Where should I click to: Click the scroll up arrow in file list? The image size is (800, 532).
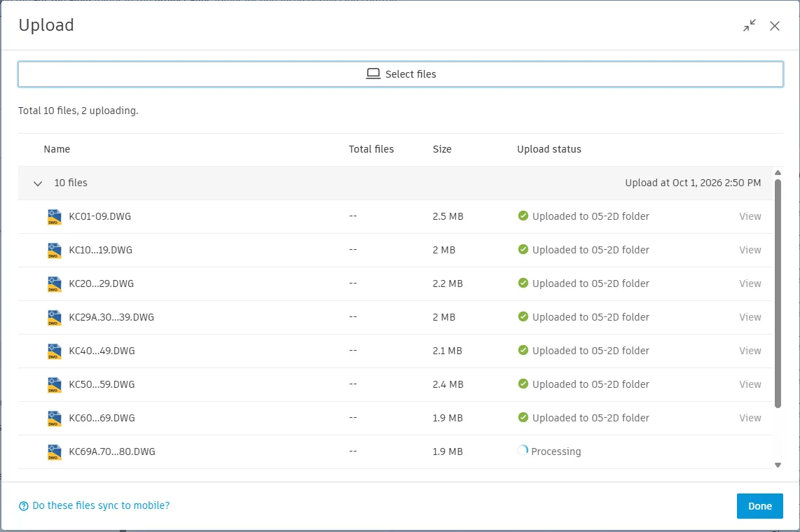pyautogui.click(x=778, y=173)
